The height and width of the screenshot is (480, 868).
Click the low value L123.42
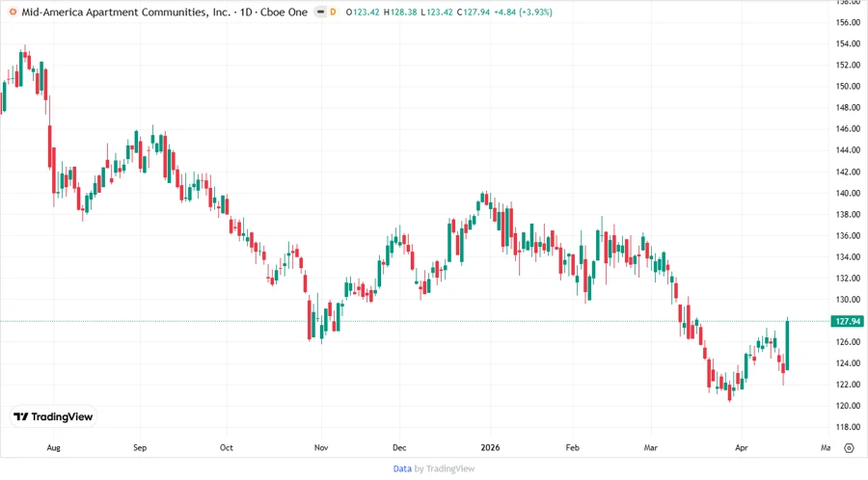(437, 12)
